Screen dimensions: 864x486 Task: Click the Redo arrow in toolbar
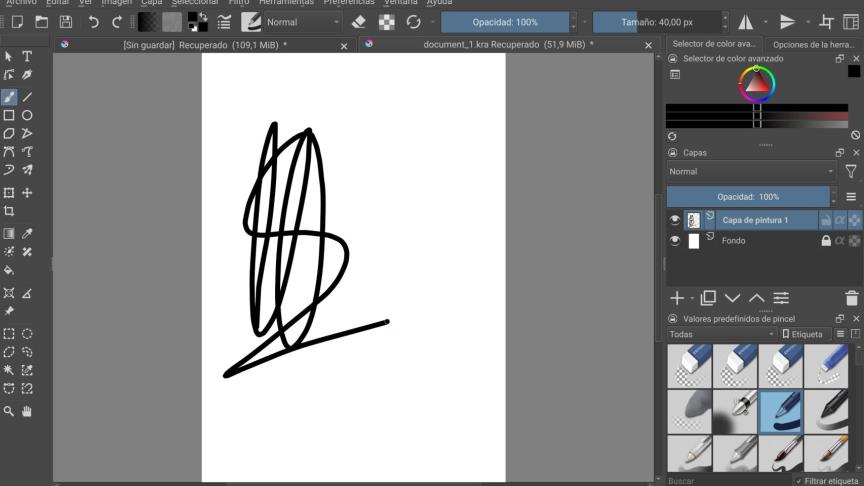[x=117, y=22]
